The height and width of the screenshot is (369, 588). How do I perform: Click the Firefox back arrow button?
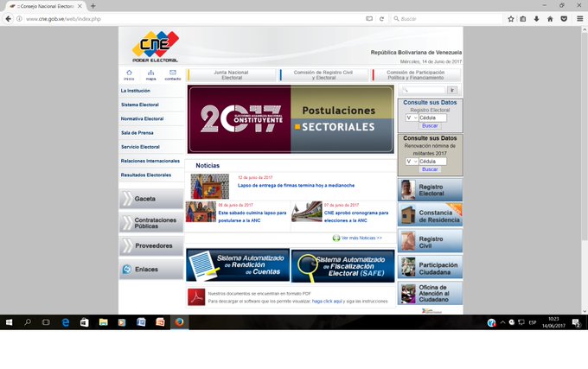click(x=9, y=19)
